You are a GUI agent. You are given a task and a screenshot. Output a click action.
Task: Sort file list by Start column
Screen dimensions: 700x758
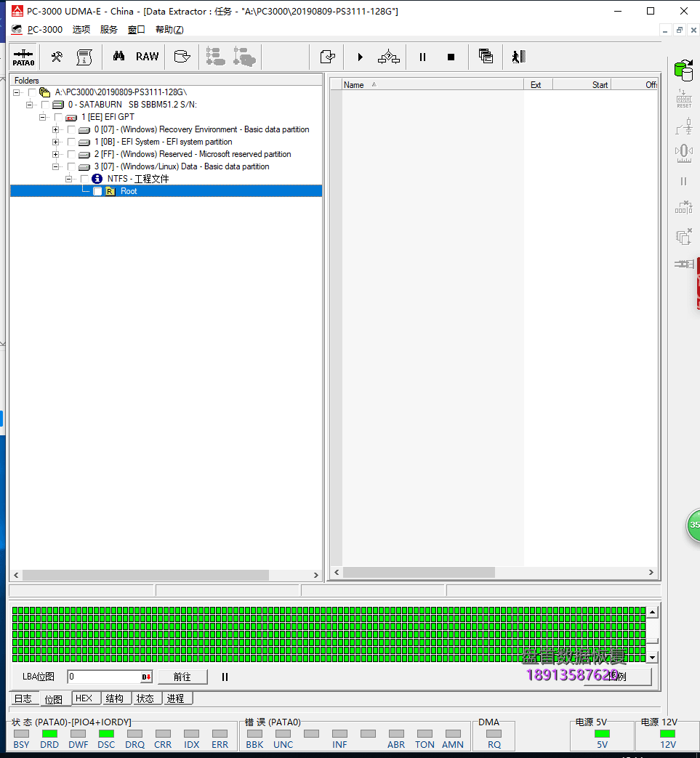tap(582, 84)
